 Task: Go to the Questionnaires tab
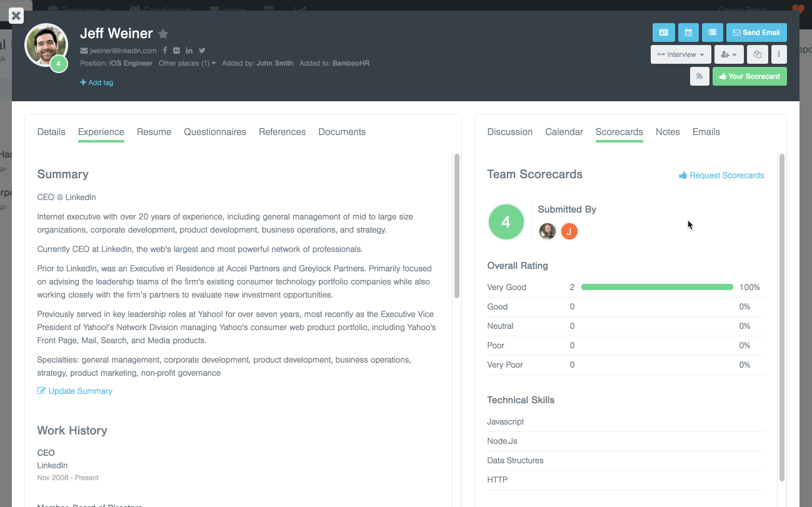tap(215, 132)
